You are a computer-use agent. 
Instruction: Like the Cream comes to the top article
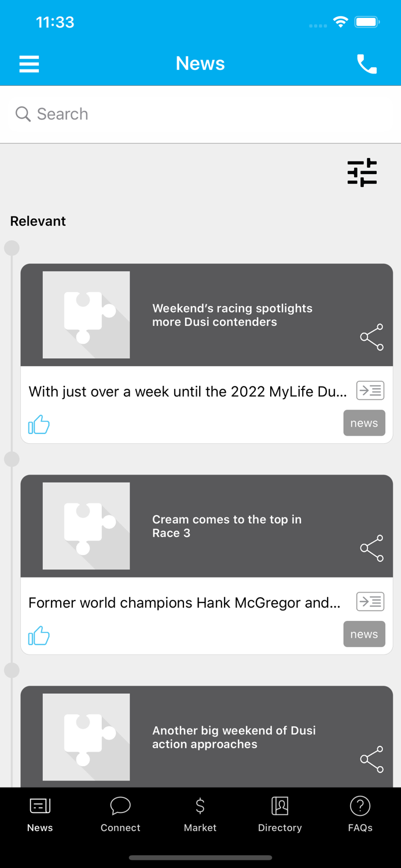click(39, 636)
